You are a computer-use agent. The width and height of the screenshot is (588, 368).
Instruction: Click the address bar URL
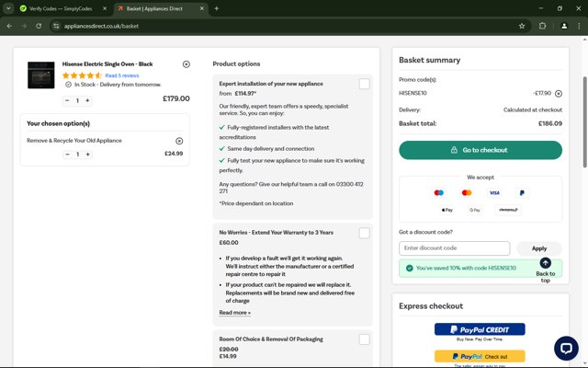tap(101, 26)
